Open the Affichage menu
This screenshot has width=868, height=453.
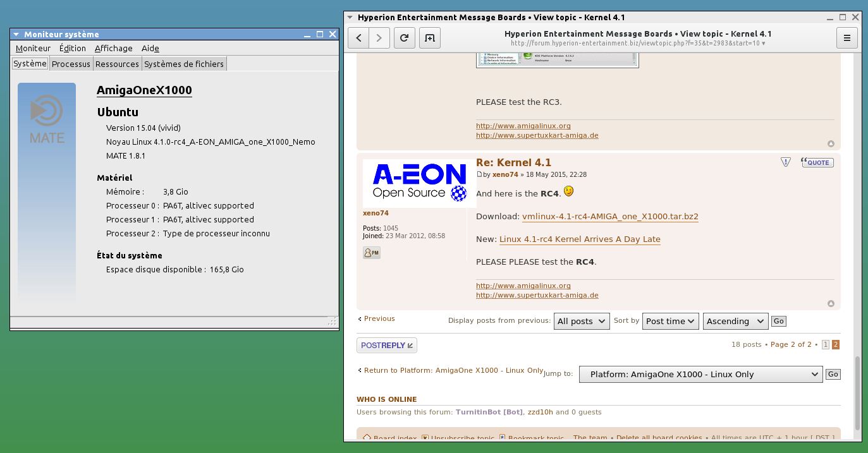click(113, 48)
